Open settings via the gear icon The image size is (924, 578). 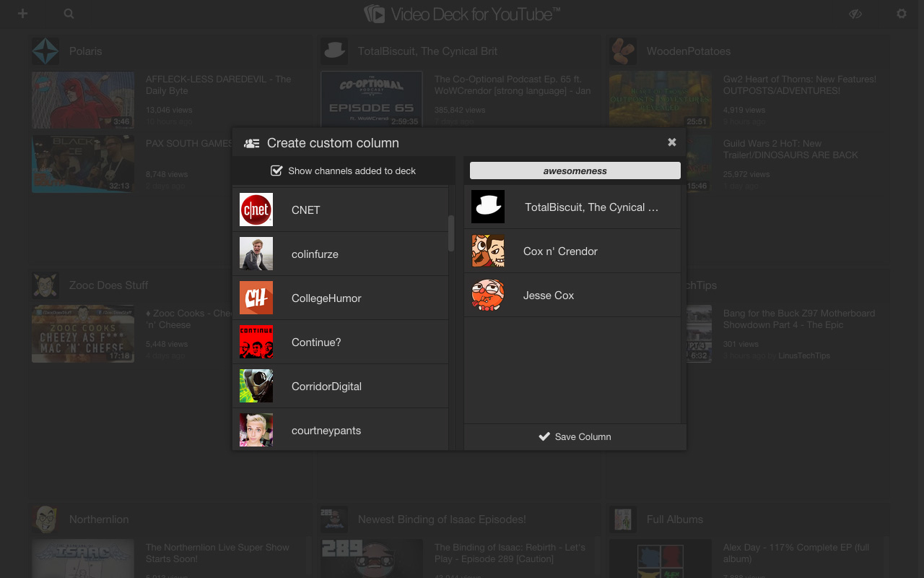click(901, 13)
